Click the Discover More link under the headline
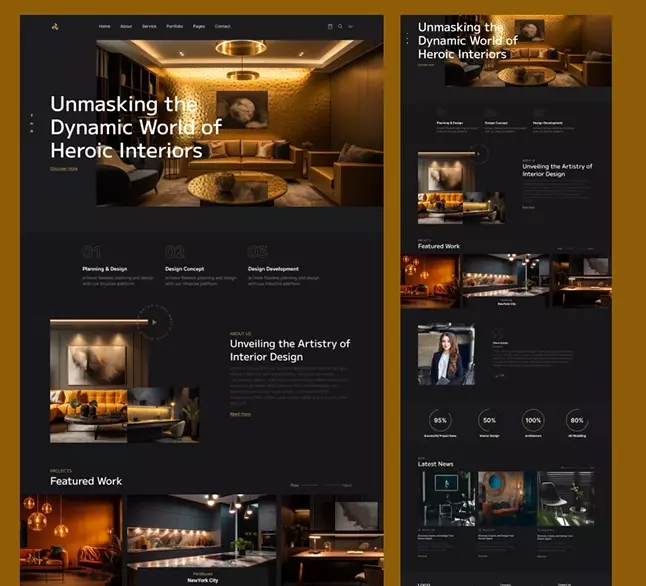 tap(64, 169)
